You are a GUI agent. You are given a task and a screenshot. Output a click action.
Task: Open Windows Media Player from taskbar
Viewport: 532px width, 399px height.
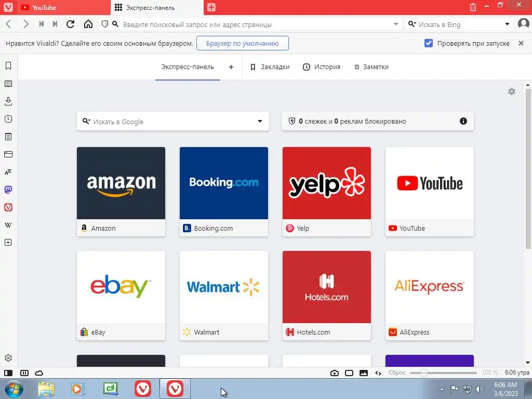point(78,389)
